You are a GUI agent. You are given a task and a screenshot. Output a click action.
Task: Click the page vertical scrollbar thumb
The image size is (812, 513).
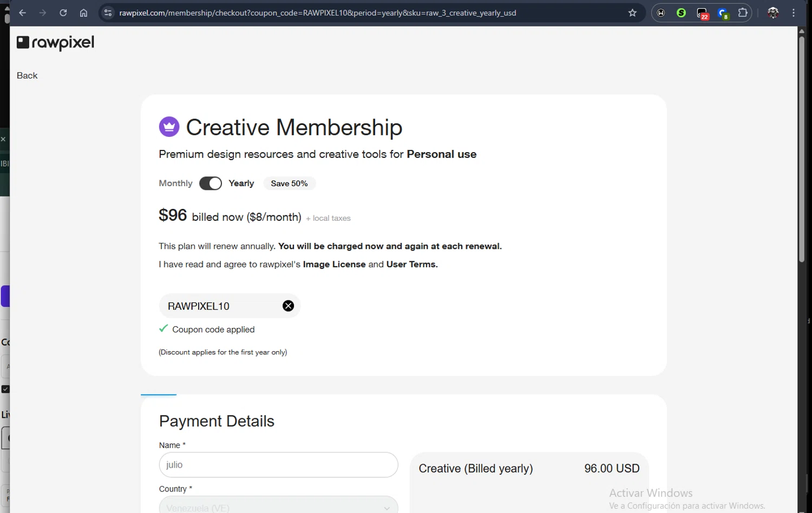point(802,149)
